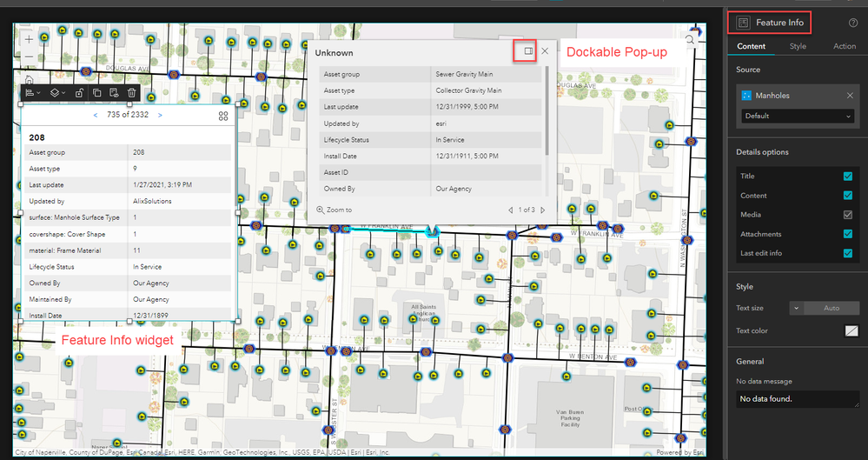Screen dimensions: 868x460
Task: Click the 'Install Date' row in pop-up
Action: point(431,157)
